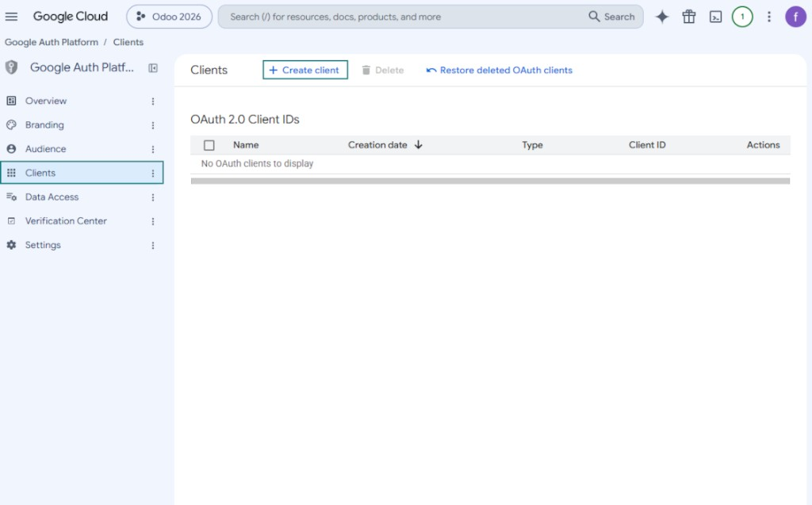Open Settings in the sidebar
This screenshot has height=505, width=812.
(43, 245)
